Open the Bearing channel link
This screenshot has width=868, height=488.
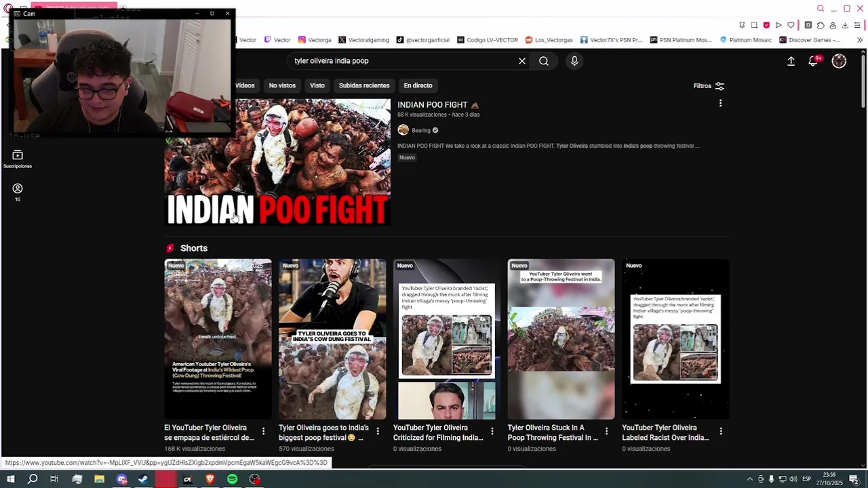point(421,130)
